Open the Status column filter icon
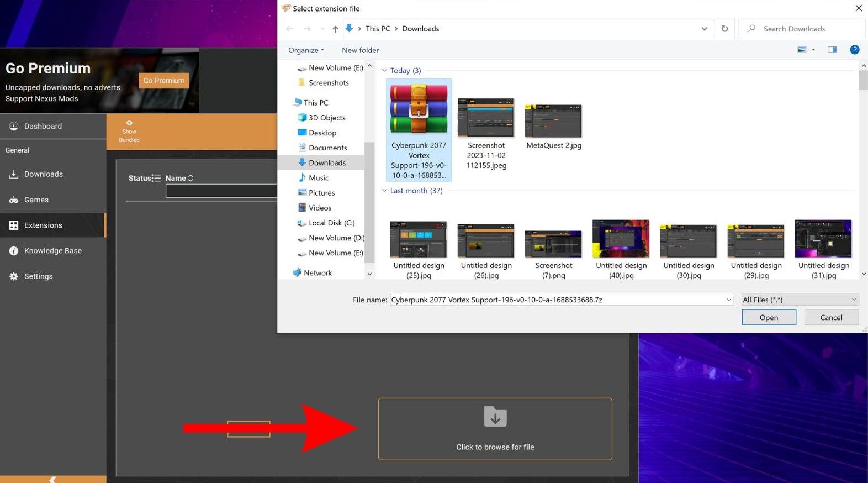This screenshot has width=868, height=483. [157, 178]
